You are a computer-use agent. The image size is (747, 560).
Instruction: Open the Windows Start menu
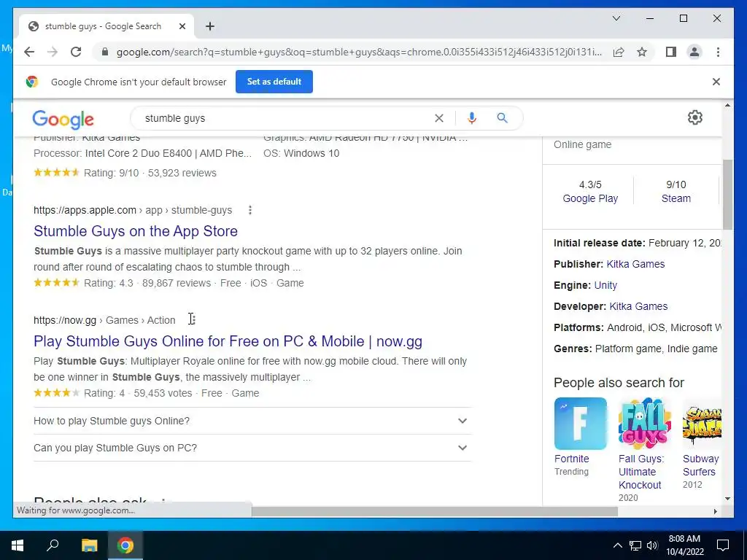(18, 545)
